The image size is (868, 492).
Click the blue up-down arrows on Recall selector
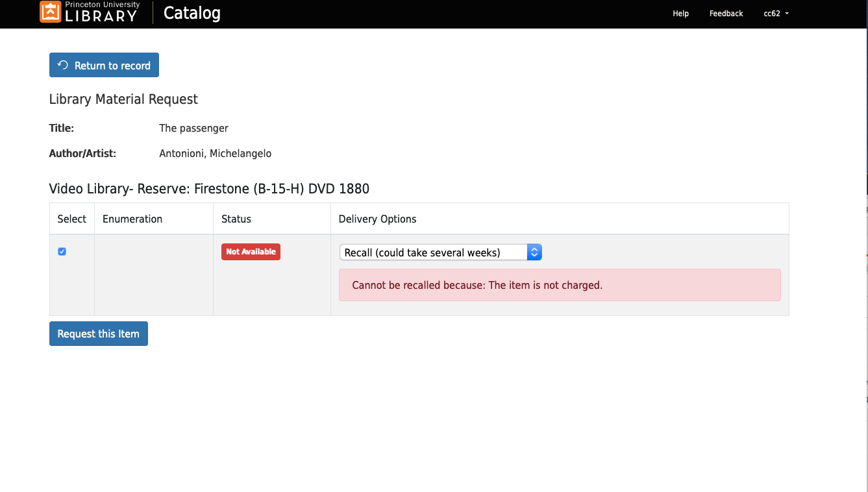(x=534, y=252)
